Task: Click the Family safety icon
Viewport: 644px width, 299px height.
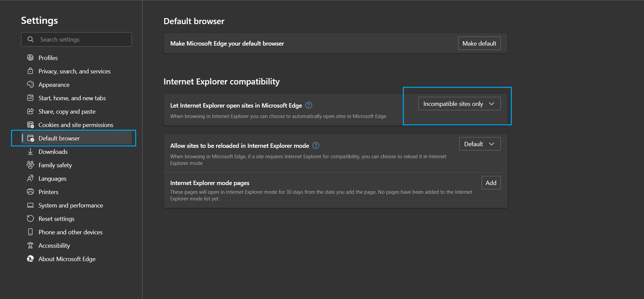Action: [30, 165]
